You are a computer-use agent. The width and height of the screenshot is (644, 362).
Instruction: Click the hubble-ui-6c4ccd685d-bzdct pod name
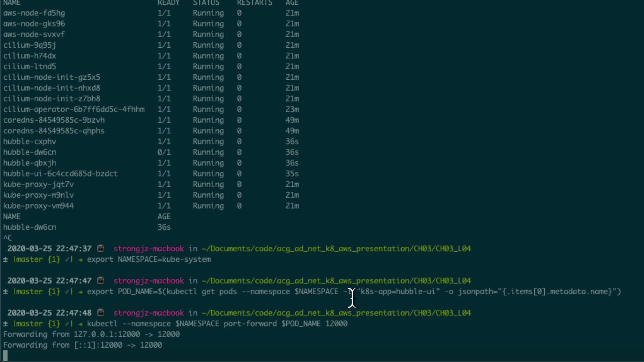[60, 174]
